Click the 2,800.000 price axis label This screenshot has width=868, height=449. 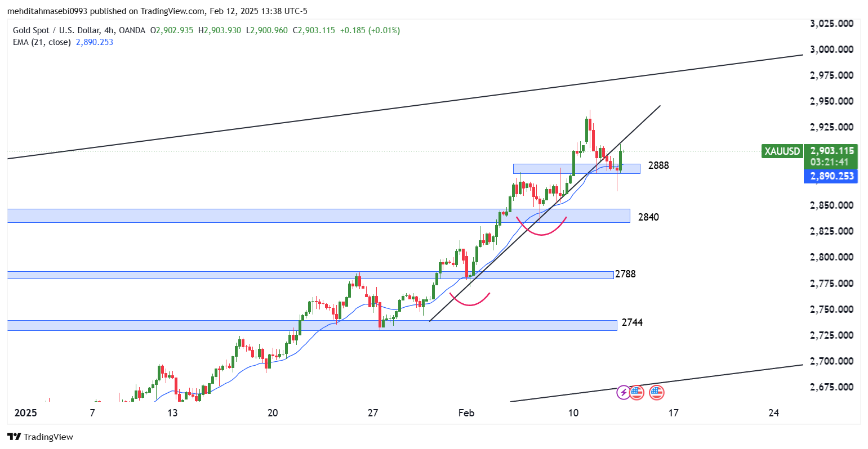831,257
